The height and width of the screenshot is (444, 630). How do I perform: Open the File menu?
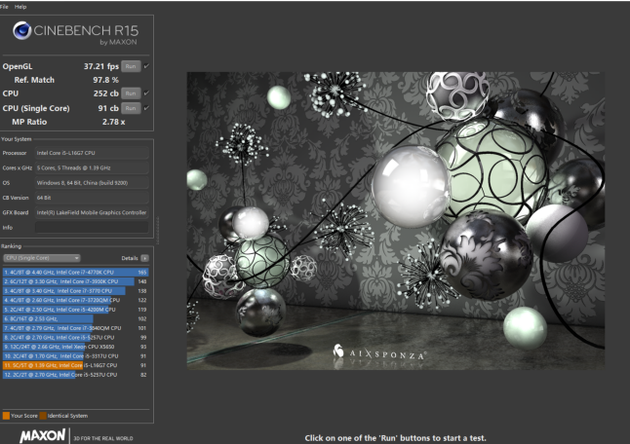pyautogui.click(x=5, y=6)
